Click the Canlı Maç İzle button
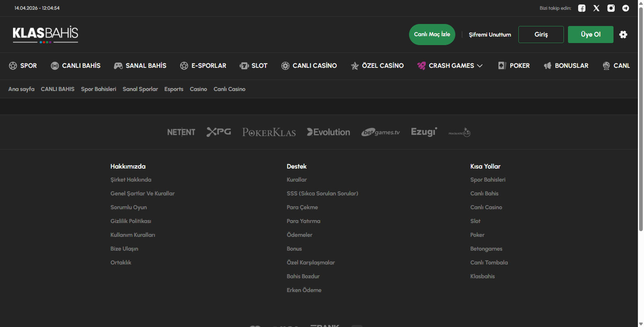 [x=432, y=35]
